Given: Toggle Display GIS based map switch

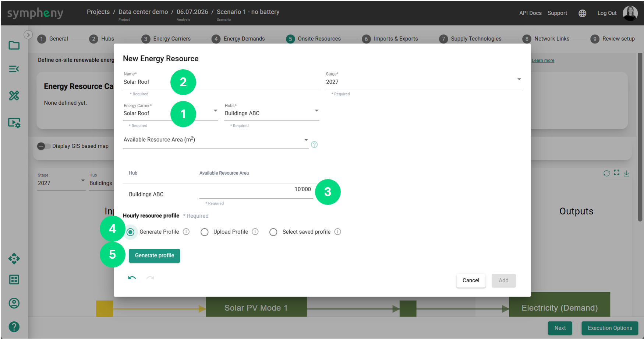Looking at the screenshot, I should point(44,146).
